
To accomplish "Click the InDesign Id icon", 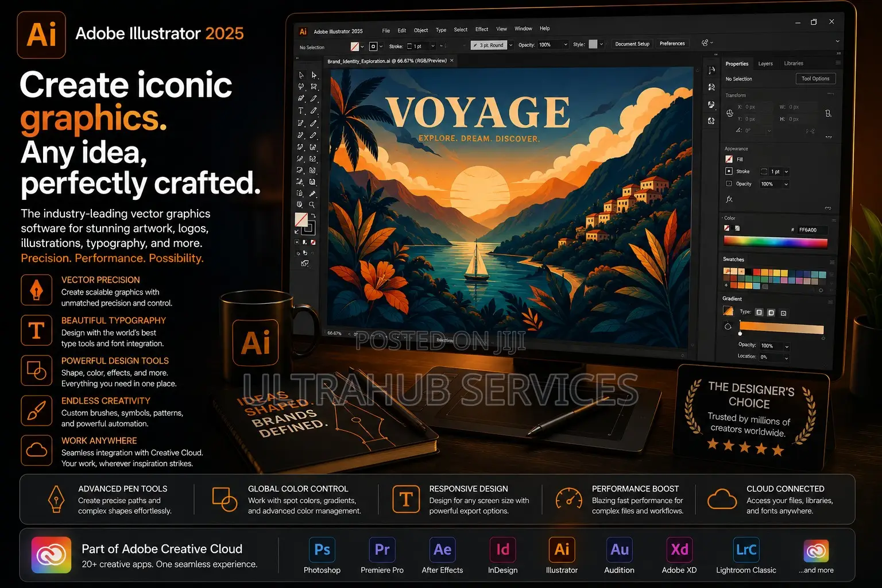I will click(502, 550).
